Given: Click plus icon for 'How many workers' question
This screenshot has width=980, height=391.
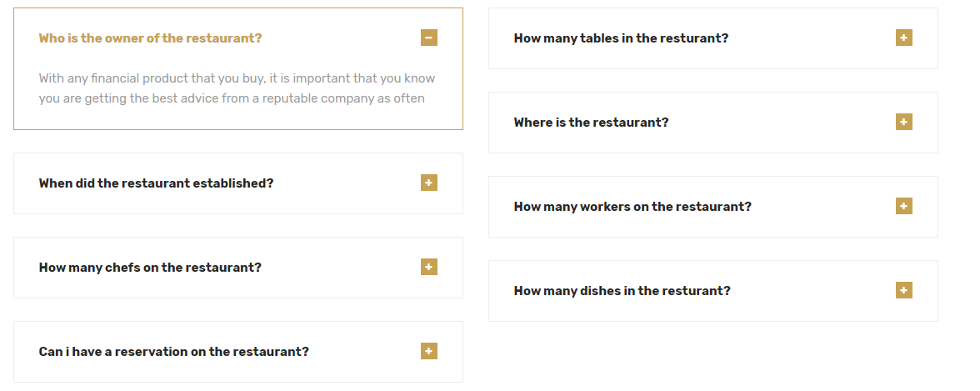Looking at the screenshot, I should pyautogui.click(x=904, y=206).
